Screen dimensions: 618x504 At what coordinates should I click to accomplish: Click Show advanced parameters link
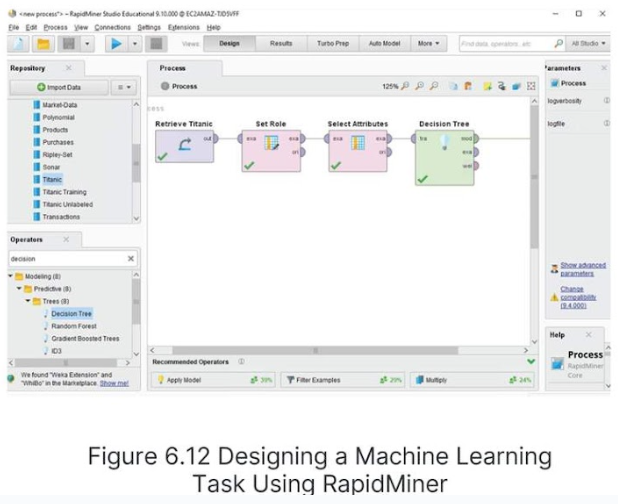(x=583, y=269)
